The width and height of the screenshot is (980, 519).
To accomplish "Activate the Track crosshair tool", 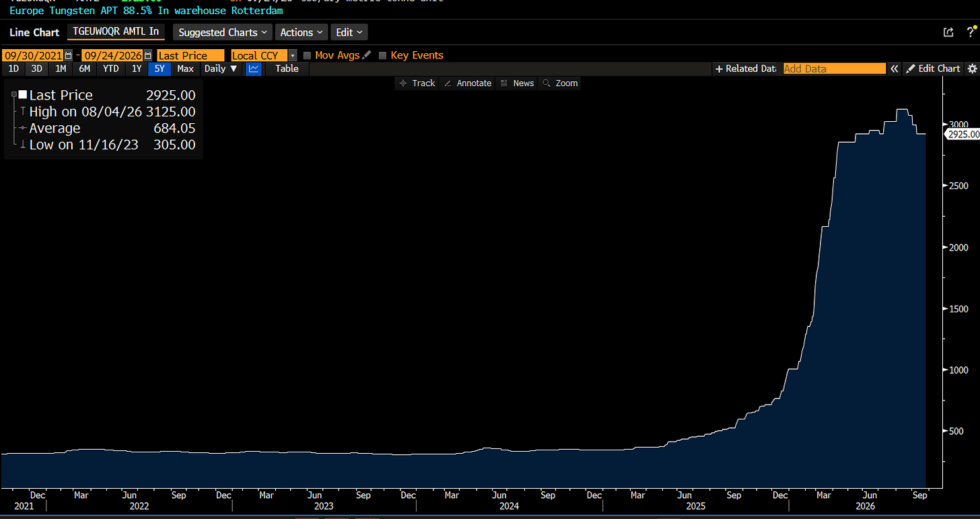I will 417,83.
